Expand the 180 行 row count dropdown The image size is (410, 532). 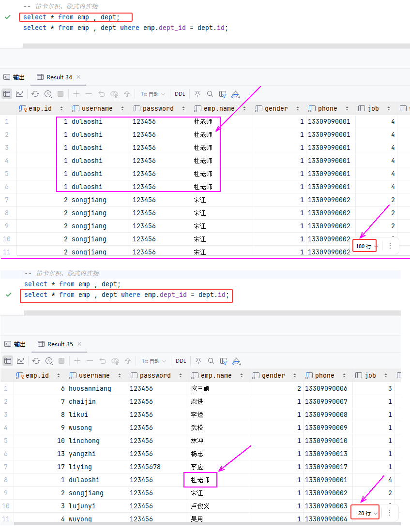point(366,246)
